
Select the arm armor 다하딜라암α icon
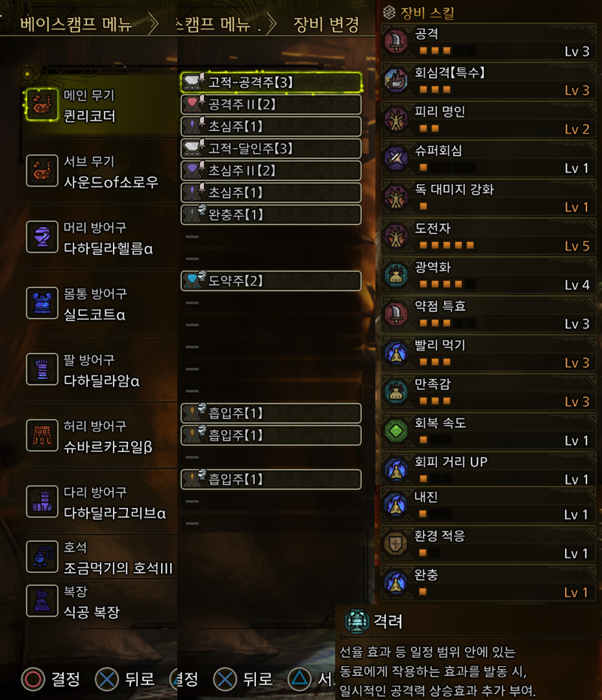tap(42, 368)
